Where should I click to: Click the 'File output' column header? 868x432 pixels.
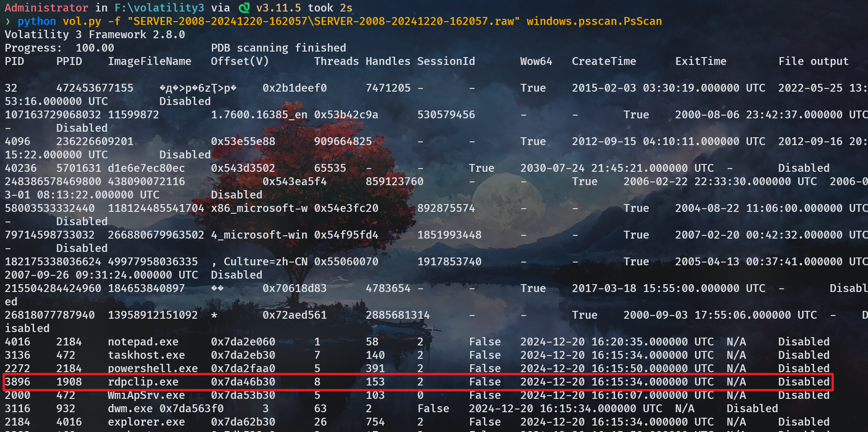814,61
